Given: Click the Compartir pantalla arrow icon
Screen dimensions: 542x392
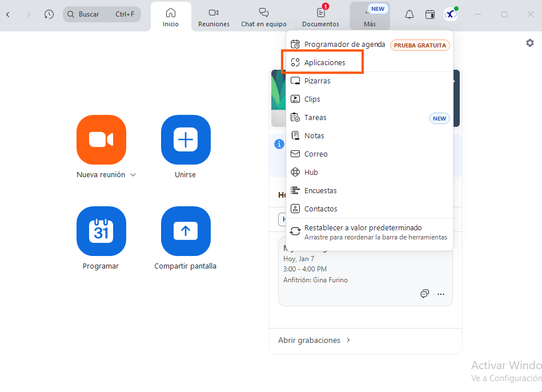Looking at the screenshot, I should [186, 231].
